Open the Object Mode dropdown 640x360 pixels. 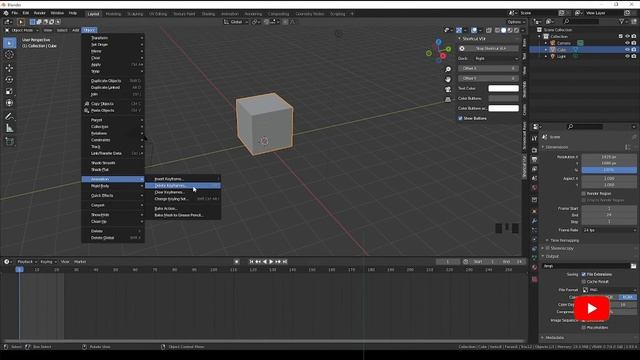point(22,30)
